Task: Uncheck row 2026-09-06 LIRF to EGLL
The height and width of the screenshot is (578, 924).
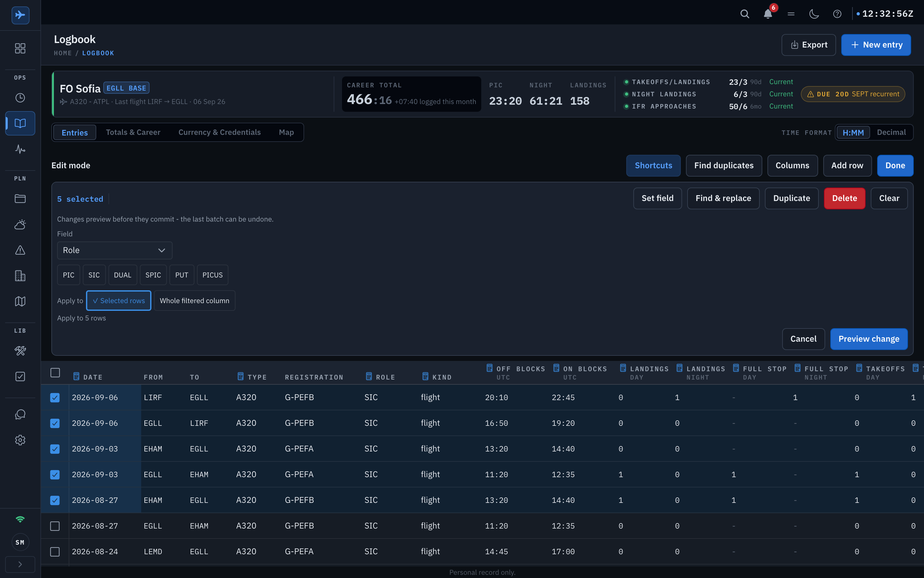Action: point(55,398)
